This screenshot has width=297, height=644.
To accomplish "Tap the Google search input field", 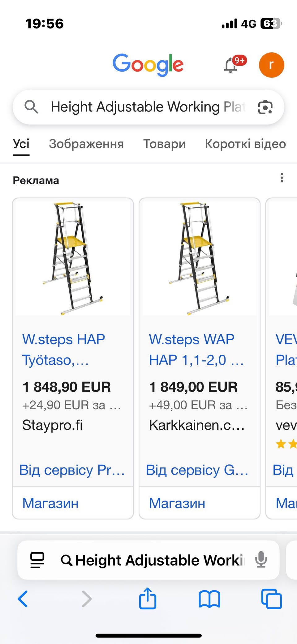I will coord(148,107).
